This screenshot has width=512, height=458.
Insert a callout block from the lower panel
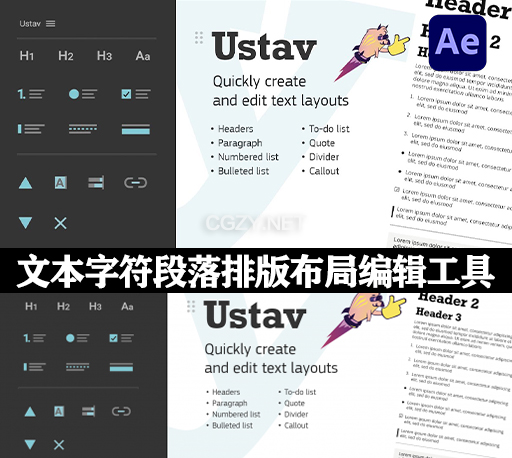point(121,367)
